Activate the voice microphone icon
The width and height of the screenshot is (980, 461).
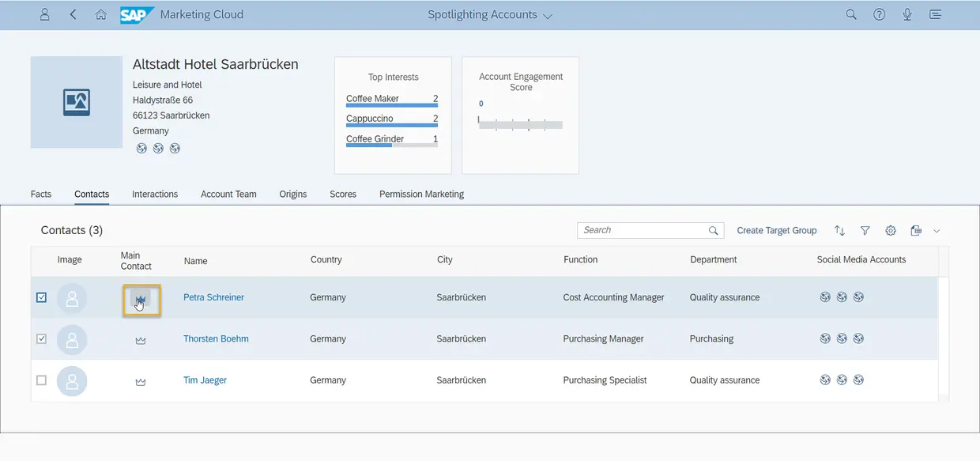coord(907,14)
